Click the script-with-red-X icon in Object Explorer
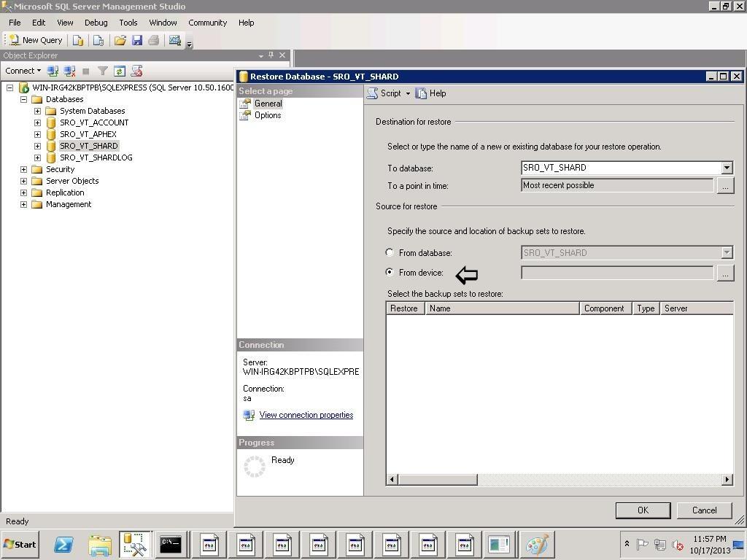This screenshot has height=560, width=747. [x=136, y=71]
